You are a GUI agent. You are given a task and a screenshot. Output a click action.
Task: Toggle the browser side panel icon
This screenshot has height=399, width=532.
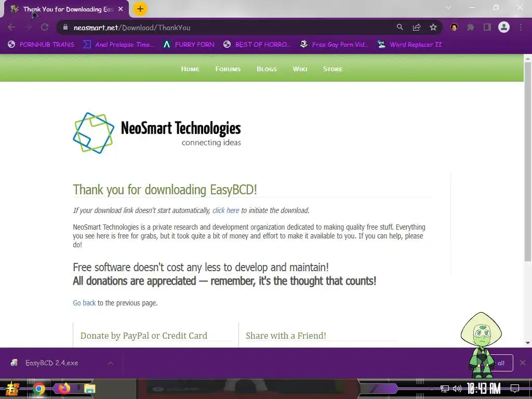(487, 28)
